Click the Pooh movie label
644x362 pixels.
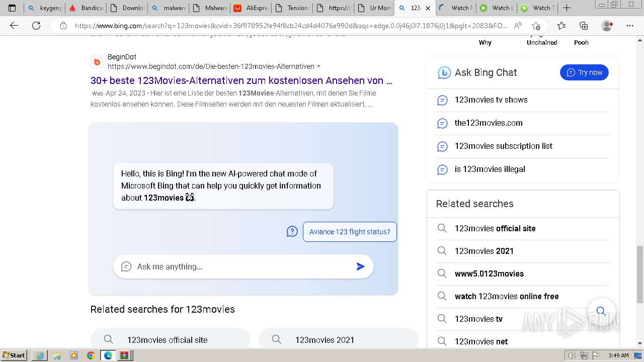pyautogui.click(x=581, y=43)
